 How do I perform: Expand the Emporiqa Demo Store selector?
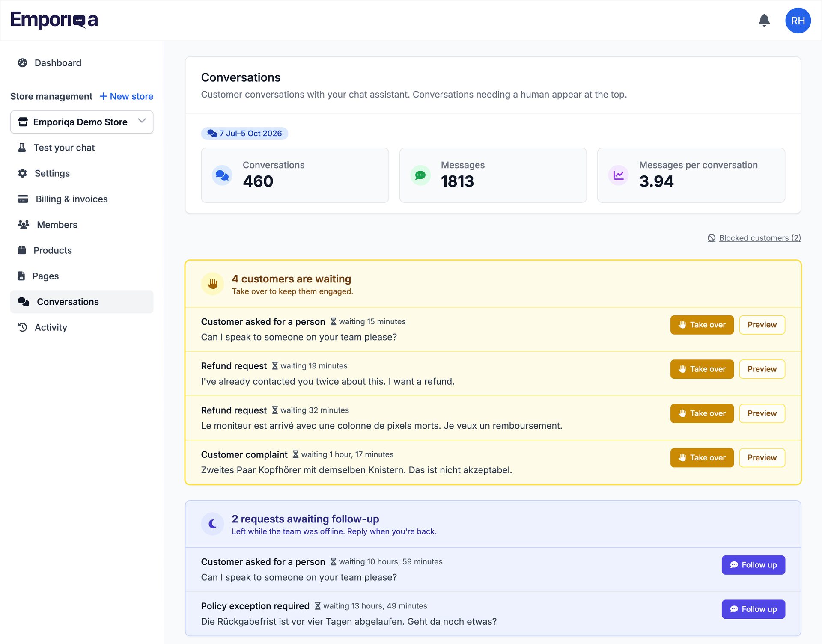[x=82, y=122]
